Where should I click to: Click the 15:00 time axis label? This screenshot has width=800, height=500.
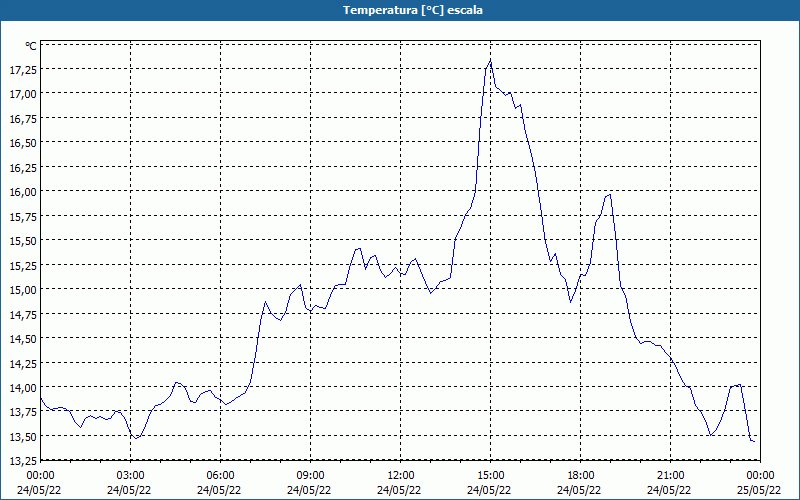(x=490, y=476)
